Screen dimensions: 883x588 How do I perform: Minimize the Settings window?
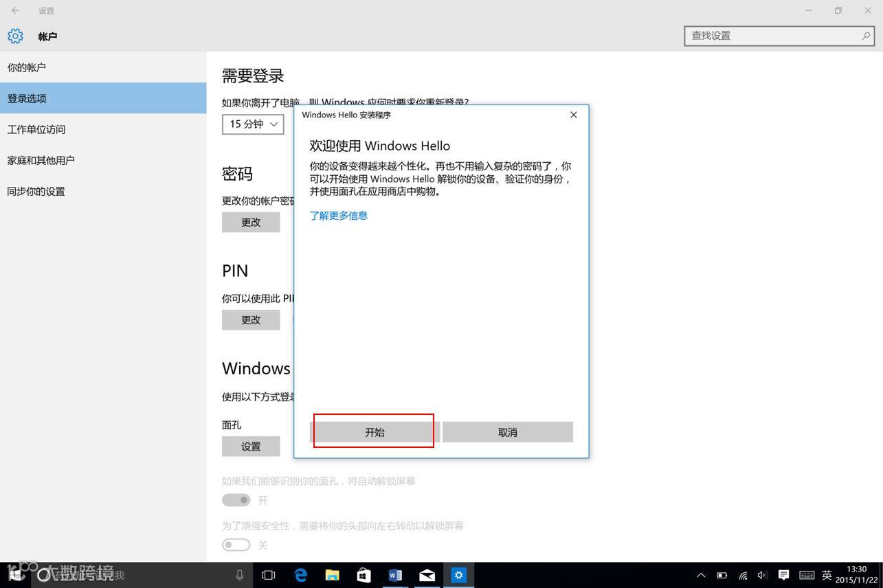(809, 10)
